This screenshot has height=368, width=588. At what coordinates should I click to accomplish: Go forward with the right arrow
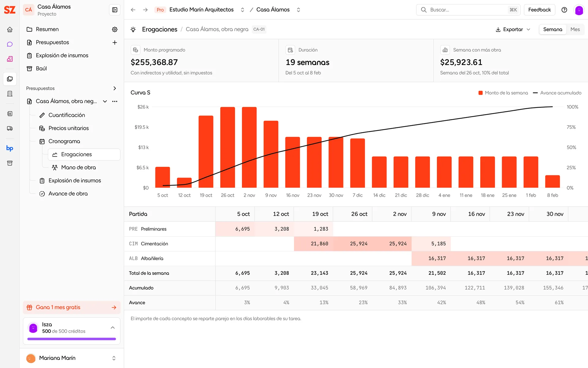point(145,10)
